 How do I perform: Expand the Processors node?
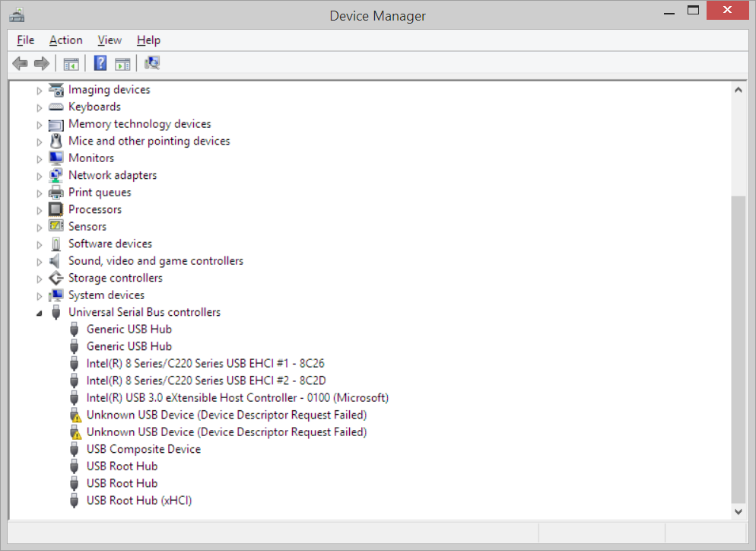coord(39,210)
